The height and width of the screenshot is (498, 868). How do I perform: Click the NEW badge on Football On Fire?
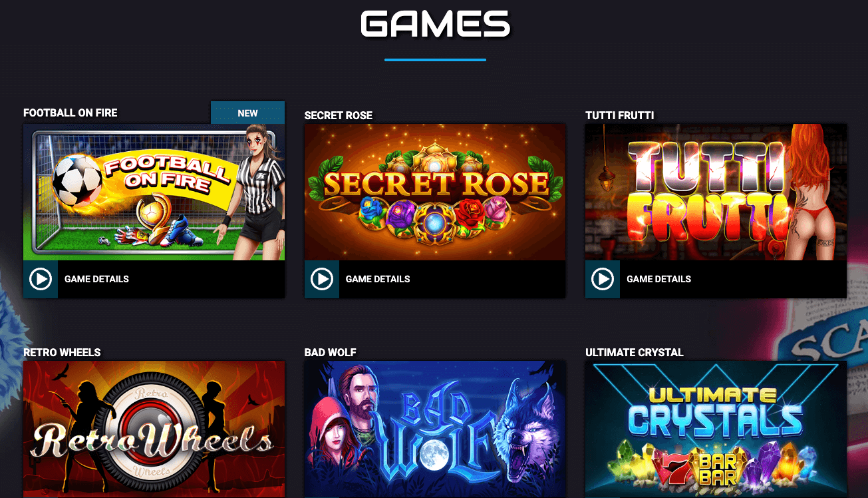247,113
